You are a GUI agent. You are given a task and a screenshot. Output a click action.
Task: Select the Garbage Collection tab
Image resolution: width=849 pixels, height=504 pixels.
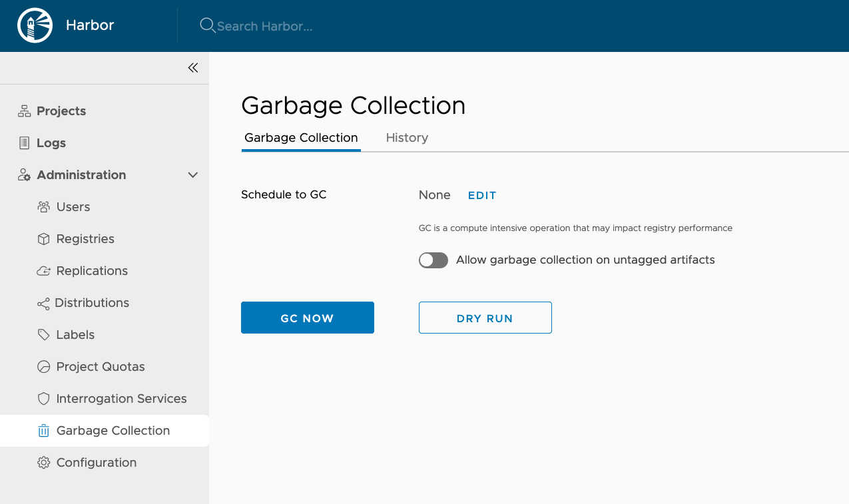coord(300,138)
